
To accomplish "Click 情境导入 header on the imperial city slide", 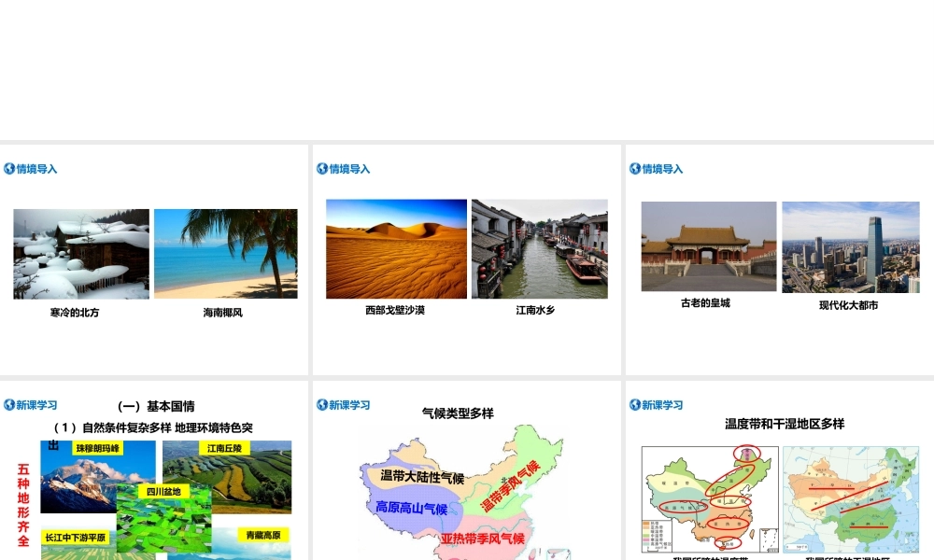I will 662,169.
